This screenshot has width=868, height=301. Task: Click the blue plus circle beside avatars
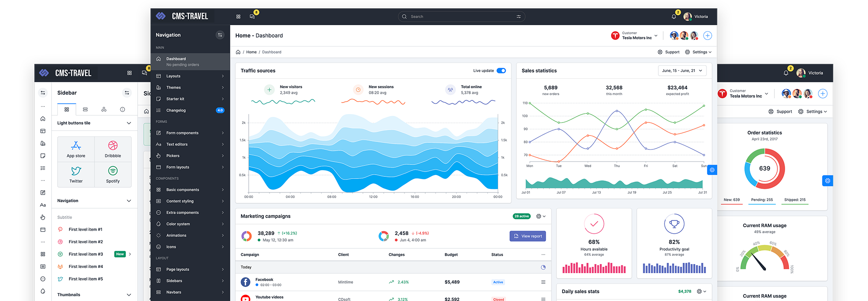[x=707, y=36]
